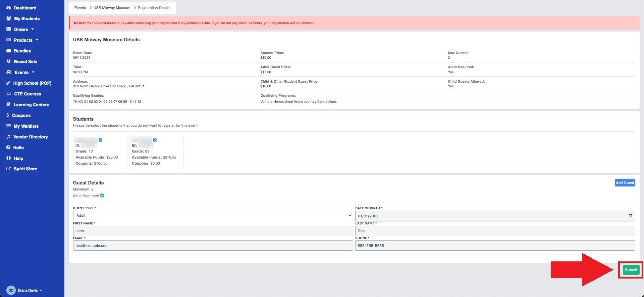The width and height of the screenshot is (644, 297).
Task: Expand the Orders menu arrow
Action: click(x=33, y=29)
